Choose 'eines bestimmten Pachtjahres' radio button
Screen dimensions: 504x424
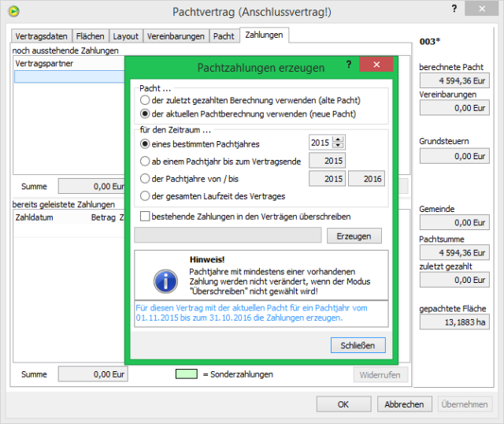point(144,144)
